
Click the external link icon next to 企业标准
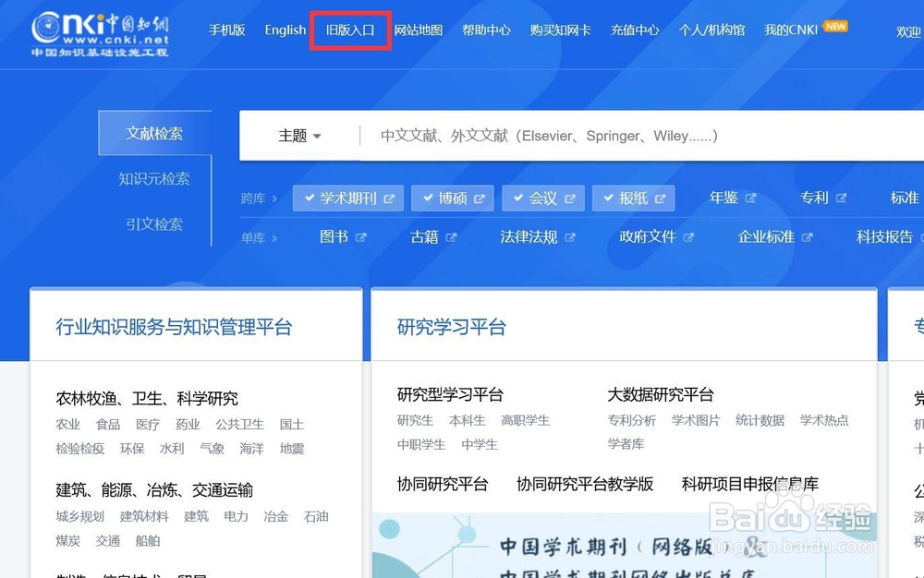808,235
